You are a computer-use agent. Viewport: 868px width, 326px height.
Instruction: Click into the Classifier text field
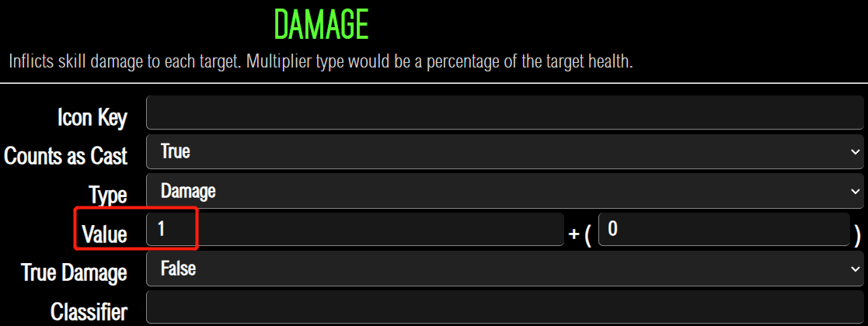505,307
